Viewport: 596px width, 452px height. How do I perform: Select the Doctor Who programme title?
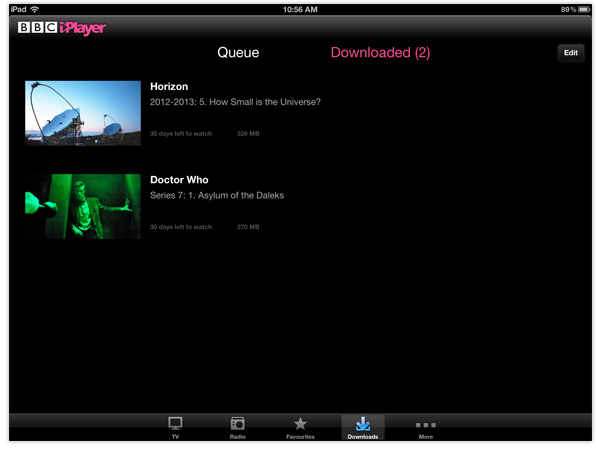[179, 180]
